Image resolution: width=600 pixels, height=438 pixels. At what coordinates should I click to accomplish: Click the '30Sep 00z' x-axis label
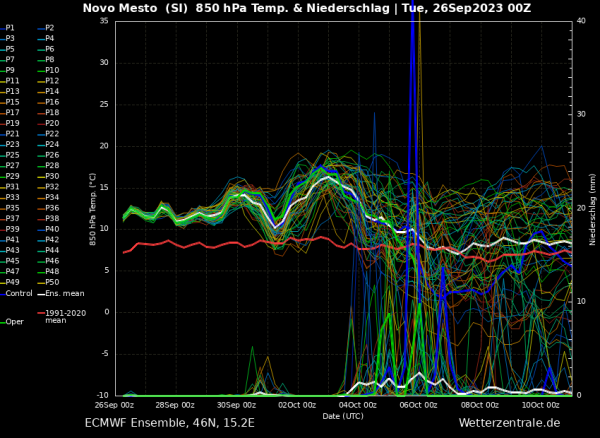236,405
